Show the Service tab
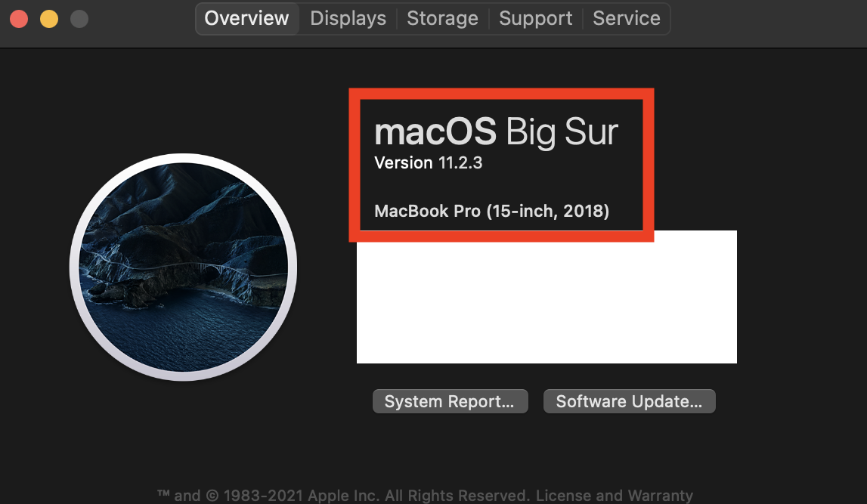Image resolution: width=867 pixels, height=504 pixels. coord(626,19)
